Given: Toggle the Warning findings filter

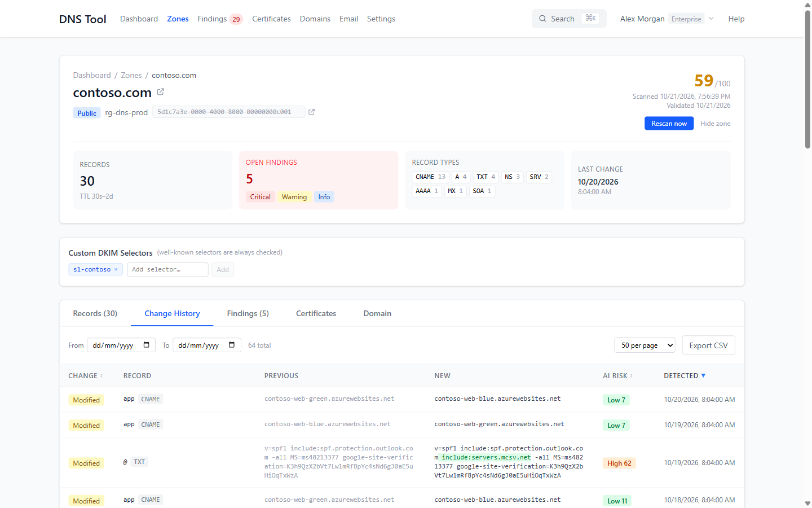Looking at the screenshot, I should (294, 197).
